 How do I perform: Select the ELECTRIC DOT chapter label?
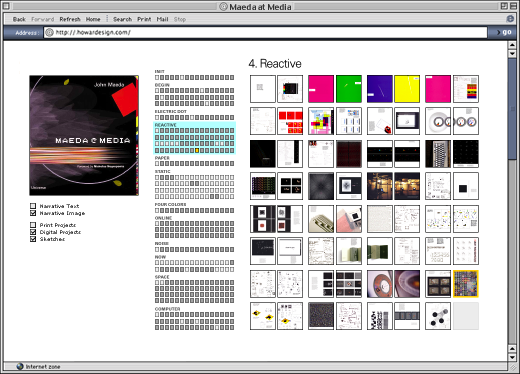tap(171, 112)
